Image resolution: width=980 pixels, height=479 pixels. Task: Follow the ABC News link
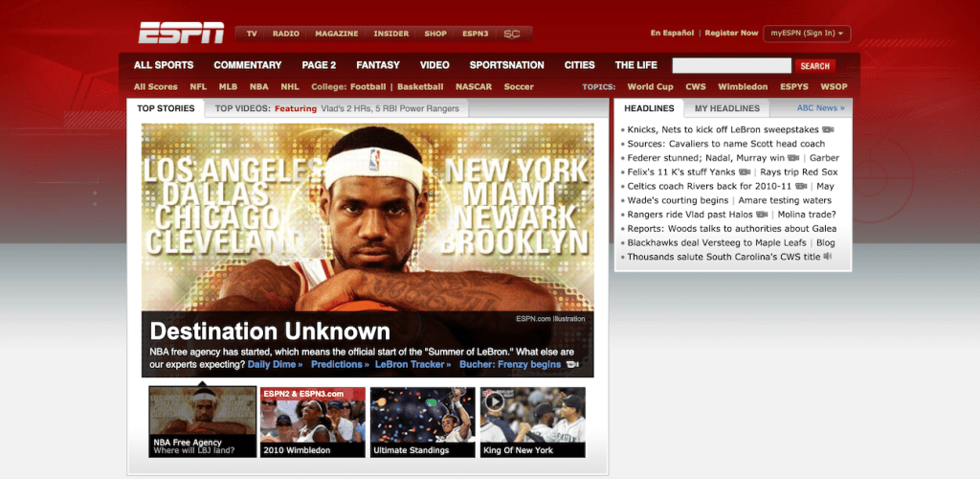point(820,108)
